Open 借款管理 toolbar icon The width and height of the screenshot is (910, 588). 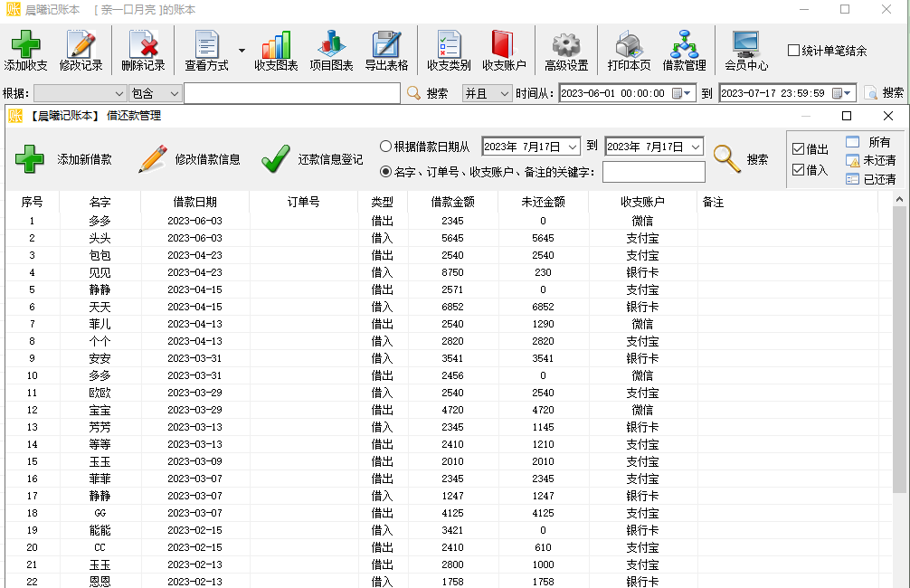(685, 44)
